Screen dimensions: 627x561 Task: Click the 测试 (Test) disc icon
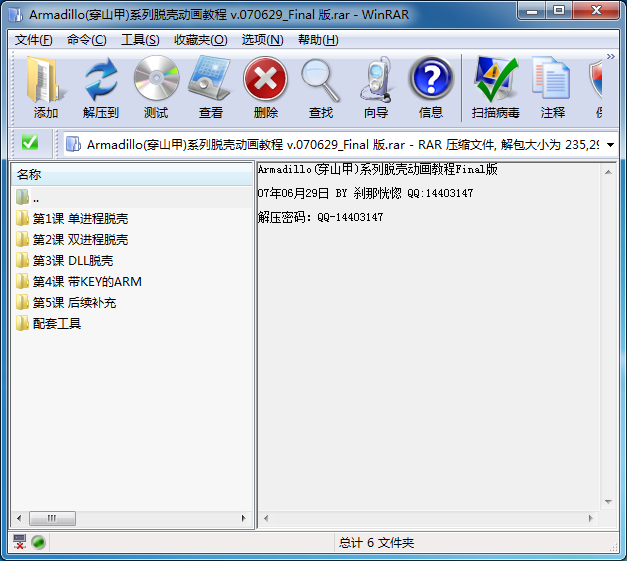[156, 78]
